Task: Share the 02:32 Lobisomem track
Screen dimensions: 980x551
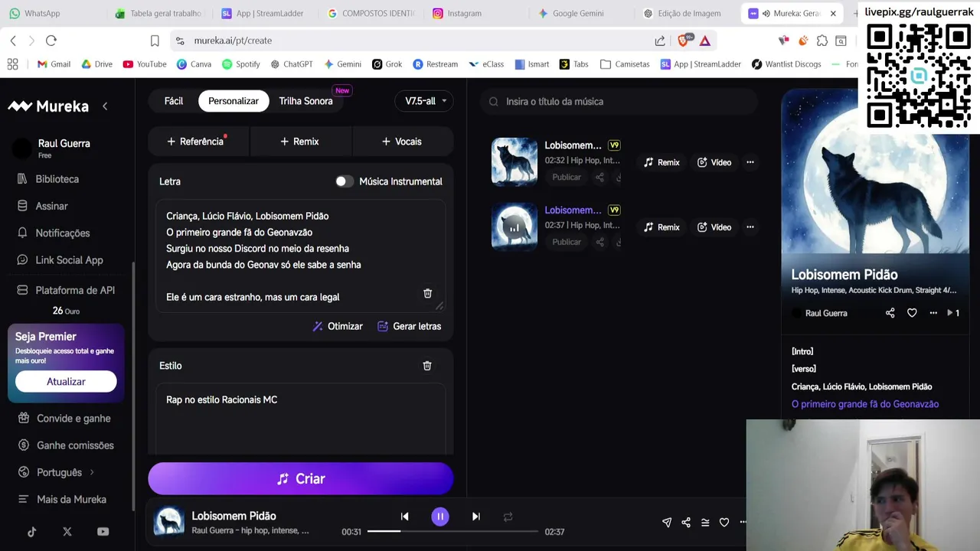Action: (599, 178)
